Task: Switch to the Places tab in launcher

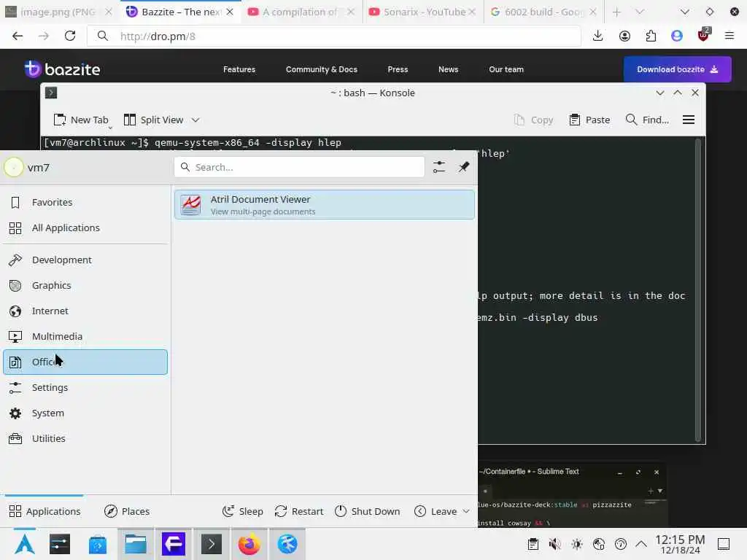Action: [x=127, y=511]
